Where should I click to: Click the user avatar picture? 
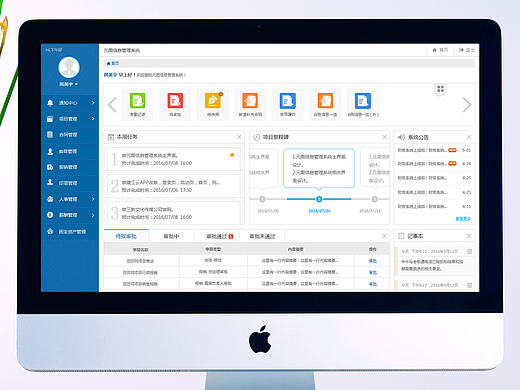point(69,67)
